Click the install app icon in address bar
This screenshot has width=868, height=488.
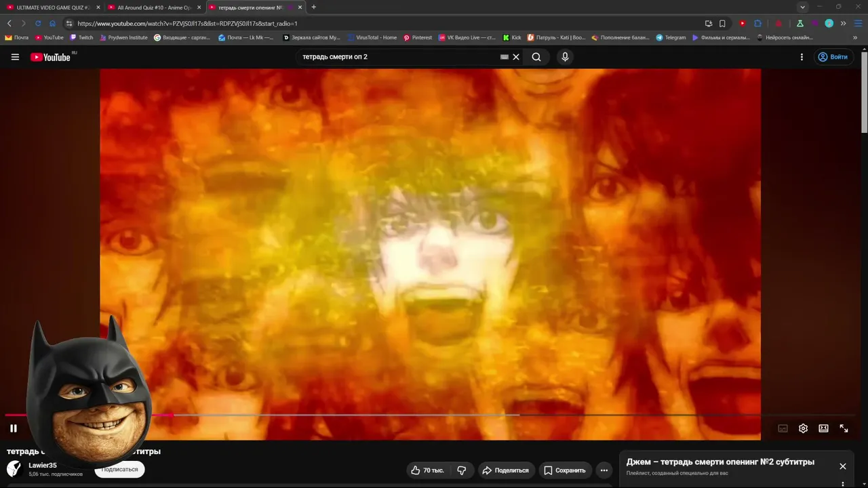click(x=709, y=23)
